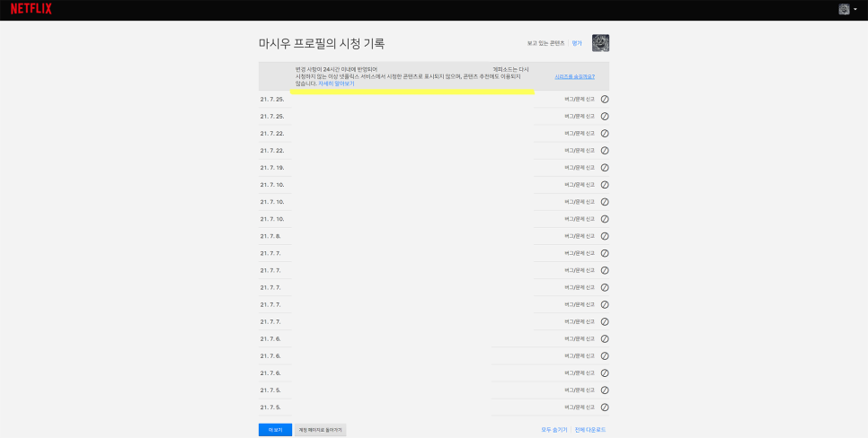Click 버그/문제 신고 on second 21. 7. 22. row

coord(580,151)
